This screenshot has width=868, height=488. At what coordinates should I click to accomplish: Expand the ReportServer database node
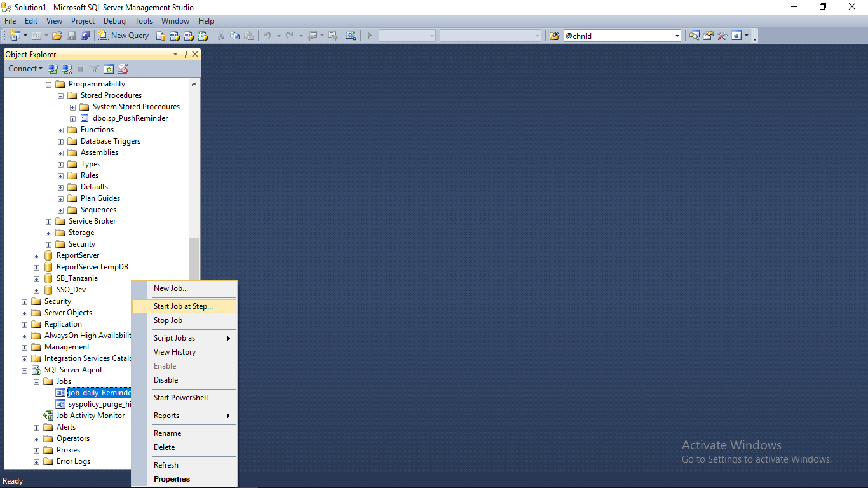coord(37,255)
